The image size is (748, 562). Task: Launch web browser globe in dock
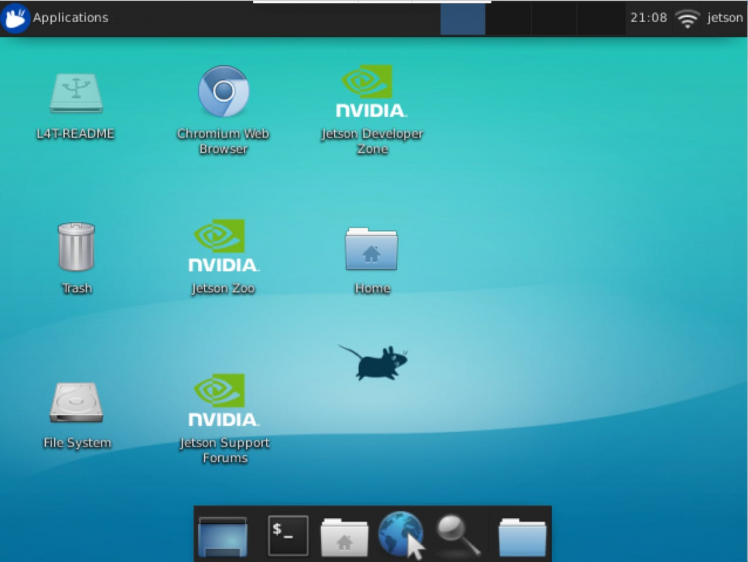point(401,534)
